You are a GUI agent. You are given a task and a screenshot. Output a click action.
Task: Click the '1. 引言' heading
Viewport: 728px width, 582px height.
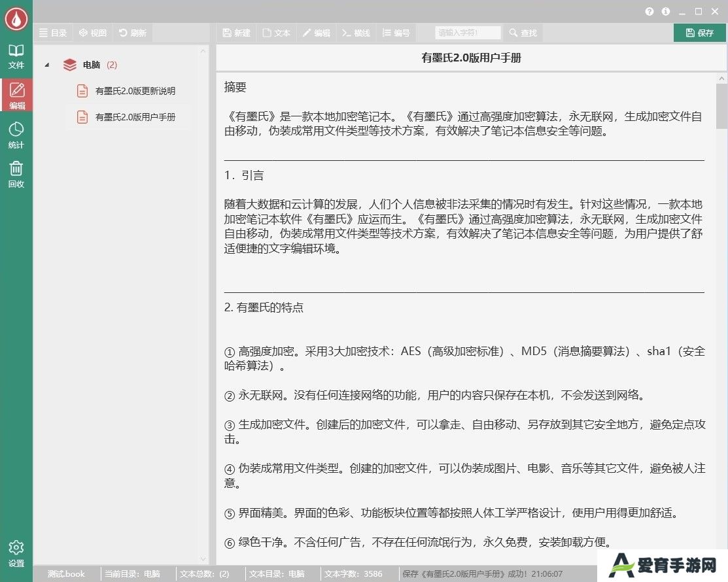(244, 175)
